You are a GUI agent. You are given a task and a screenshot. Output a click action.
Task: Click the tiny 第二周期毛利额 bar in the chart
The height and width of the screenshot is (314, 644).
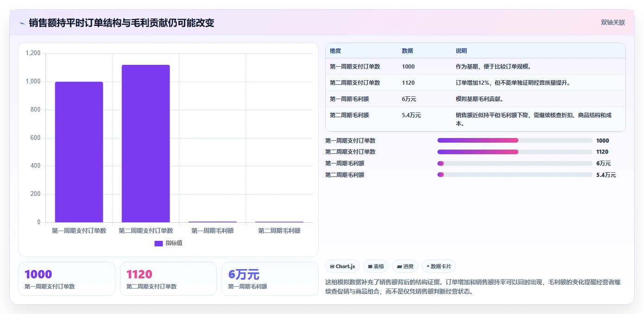coord(279,222)
